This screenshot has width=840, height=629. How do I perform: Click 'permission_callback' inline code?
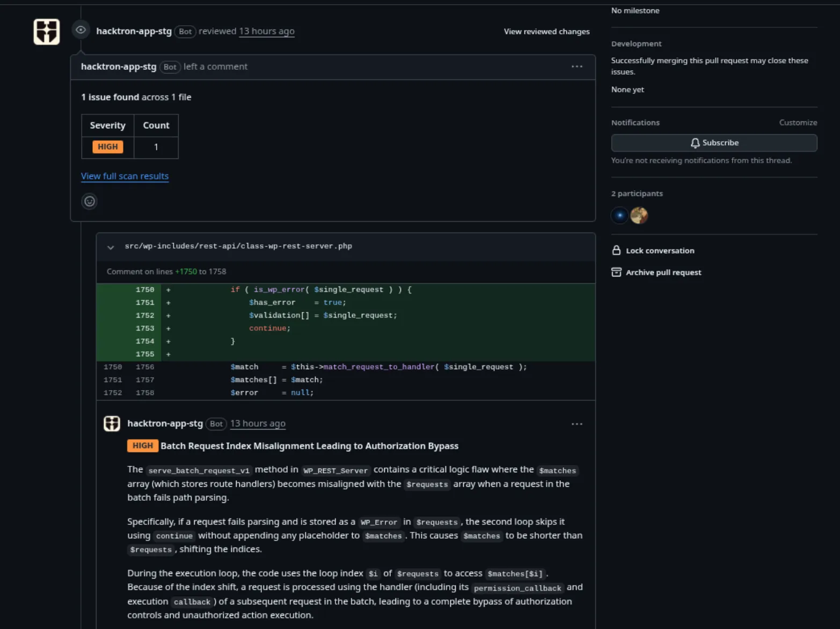pyautogui.click(x=517, y=588)
